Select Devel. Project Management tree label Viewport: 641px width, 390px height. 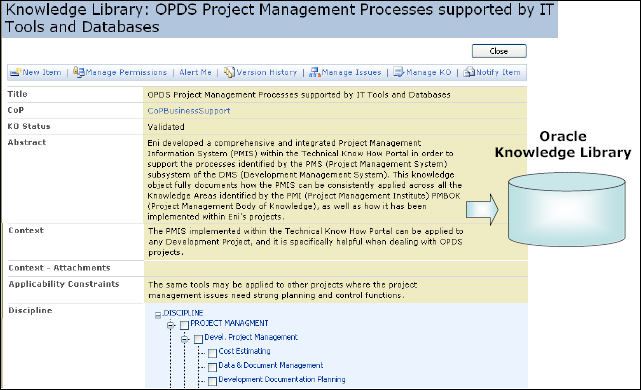pyautogui.click(x=251, y=337)
